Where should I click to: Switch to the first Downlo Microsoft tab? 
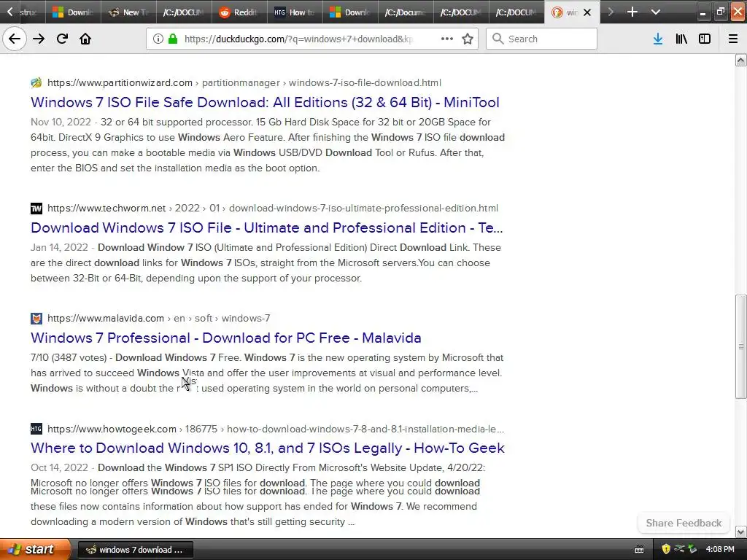tap(73, 12)
